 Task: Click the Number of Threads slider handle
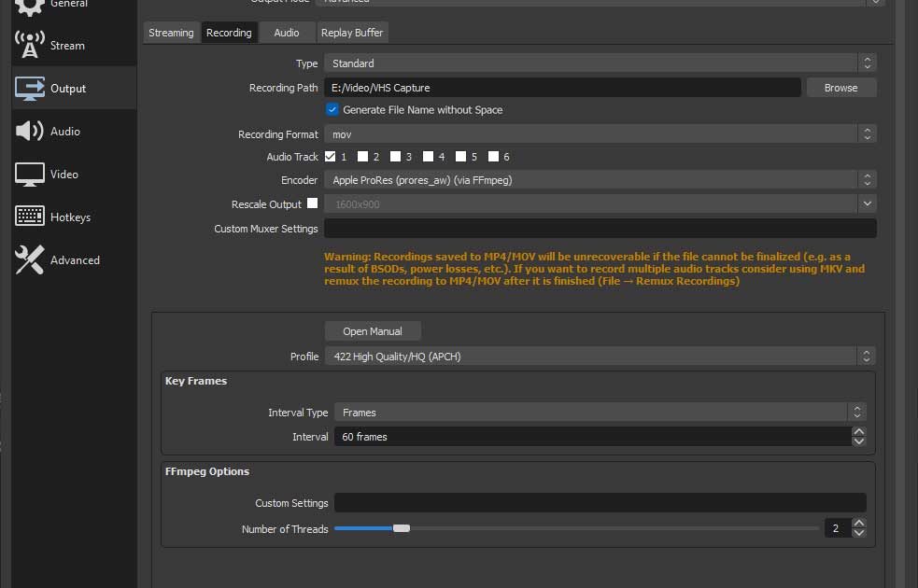tap(402, 528)
